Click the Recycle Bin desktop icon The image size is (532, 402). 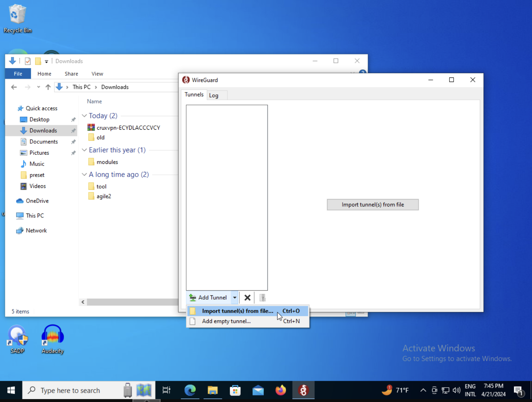click(17, 18)
